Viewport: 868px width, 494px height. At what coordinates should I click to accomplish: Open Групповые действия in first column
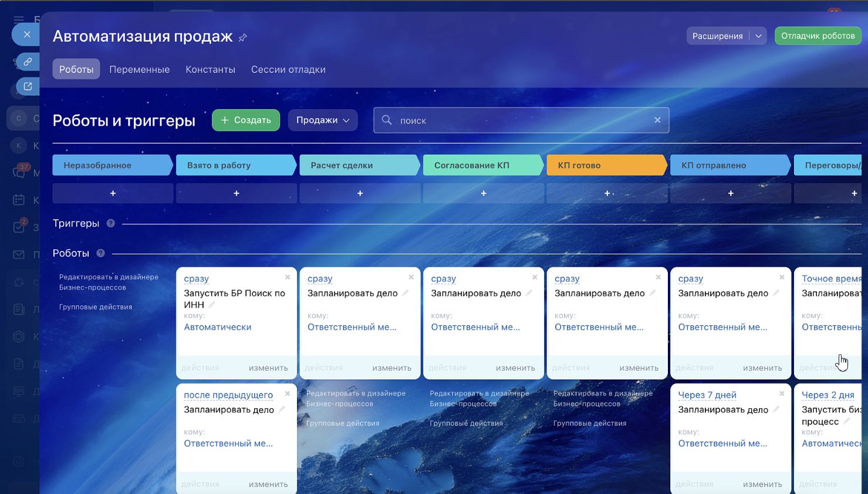(96, 307)
